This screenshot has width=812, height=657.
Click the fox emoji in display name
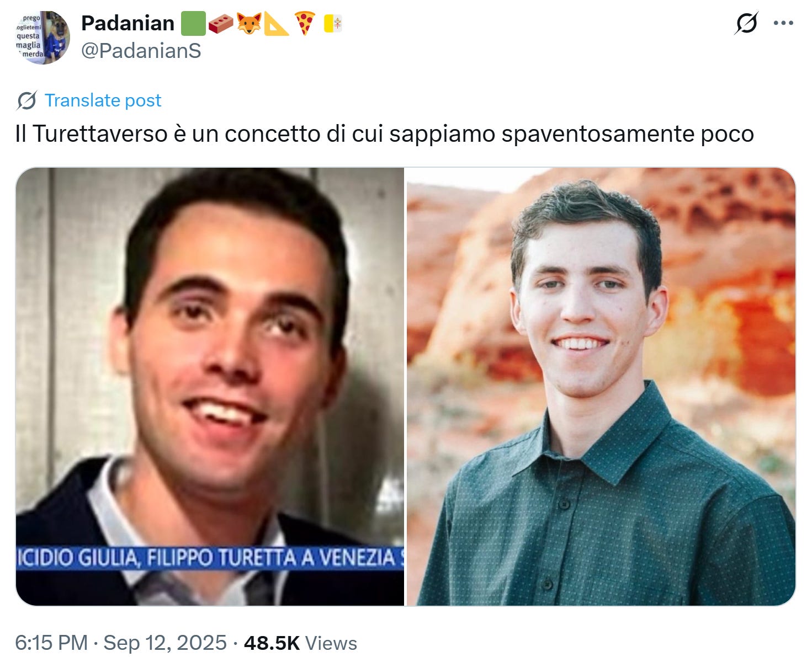click(x=249, y=23)
